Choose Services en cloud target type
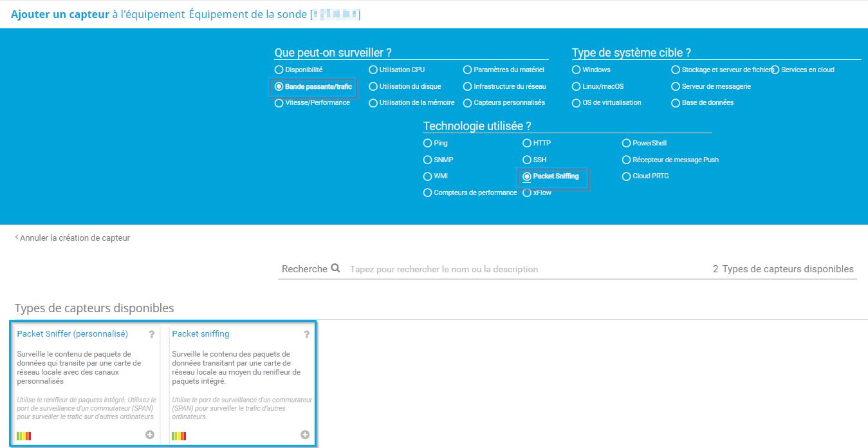The image size is (868, 448). tap(775, 70)
